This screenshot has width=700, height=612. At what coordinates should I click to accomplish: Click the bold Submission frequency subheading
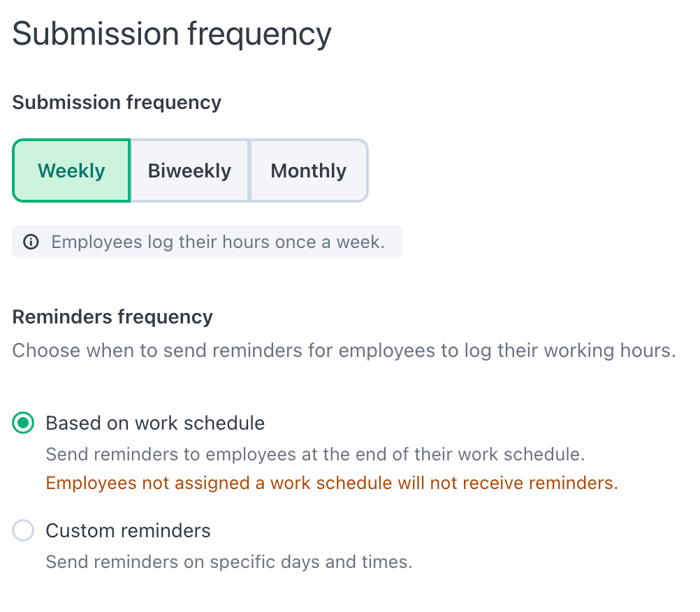pyautogui.click(x=117, y=103)
